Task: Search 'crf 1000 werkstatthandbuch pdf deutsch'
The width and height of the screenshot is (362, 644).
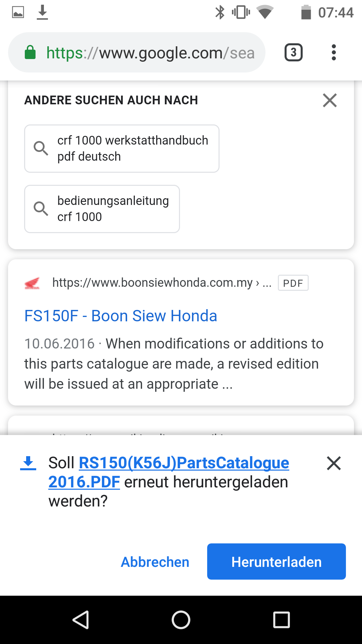Action: 122,149
